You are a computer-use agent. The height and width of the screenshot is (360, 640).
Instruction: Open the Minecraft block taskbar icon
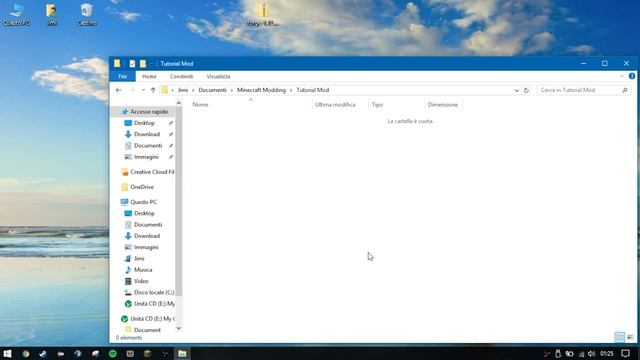(147, 354)
